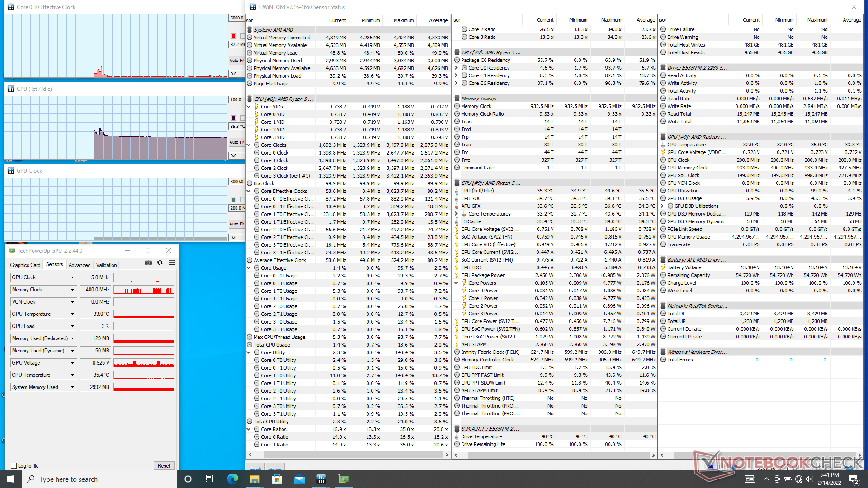
Task: Collapse the Core Usage group
Action: (249, 268)
